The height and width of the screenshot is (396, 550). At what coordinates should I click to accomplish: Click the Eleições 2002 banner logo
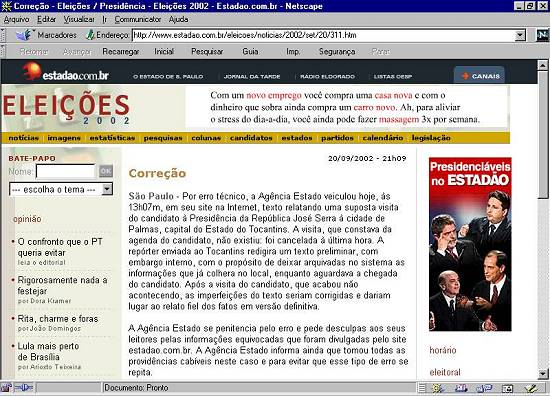click(x=67, y=108)
